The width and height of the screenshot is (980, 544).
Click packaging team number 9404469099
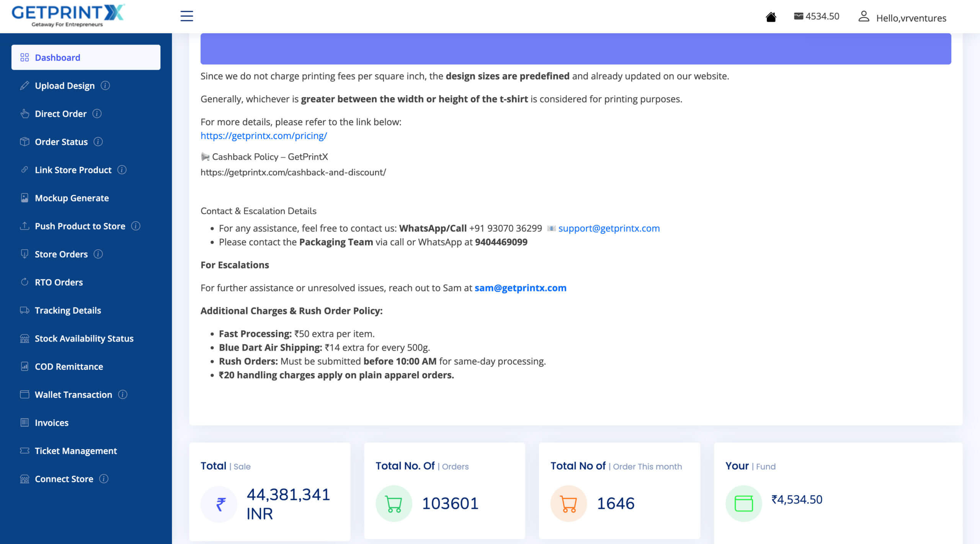[x=501, y=242]
